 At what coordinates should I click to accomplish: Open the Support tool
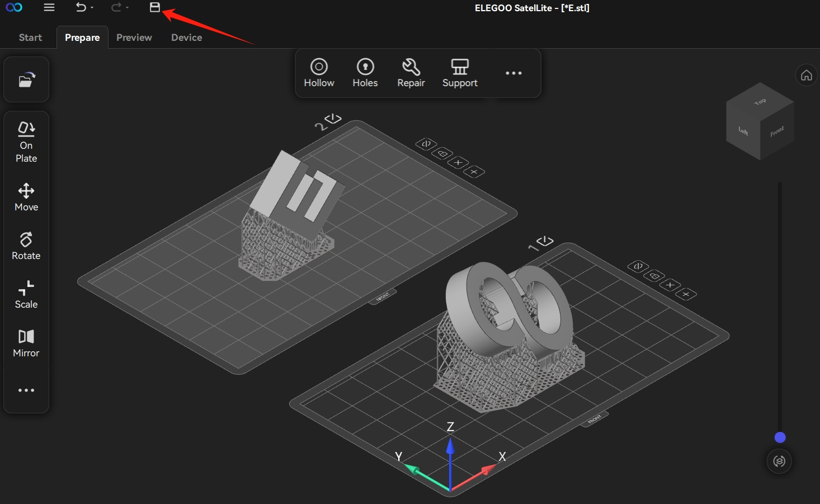coord(460,73)
